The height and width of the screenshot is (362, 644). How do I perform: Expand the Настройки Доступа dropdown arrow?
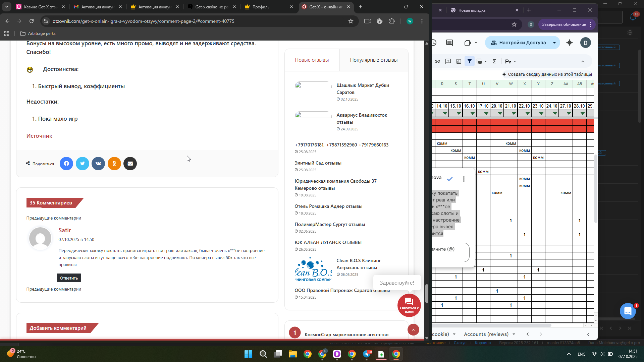(x=554, y=43)
